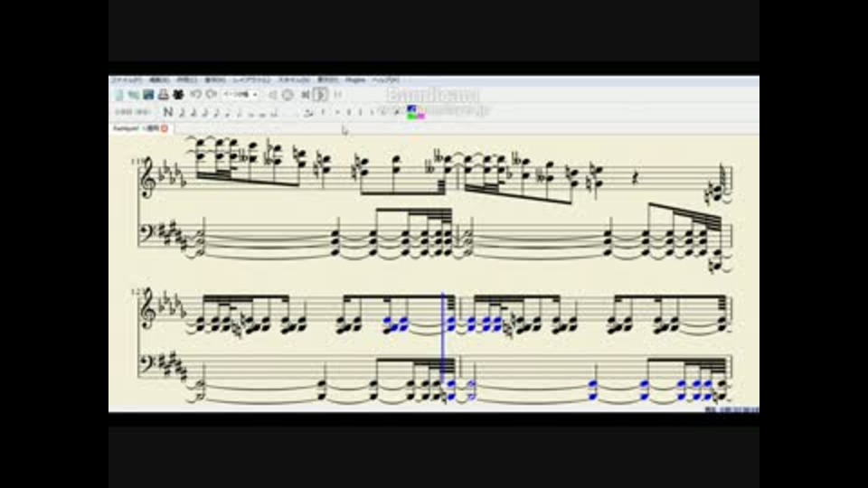Save the score with the floppy disk icon
Viewport: 868px width, 488px height.
click(147, 95)
